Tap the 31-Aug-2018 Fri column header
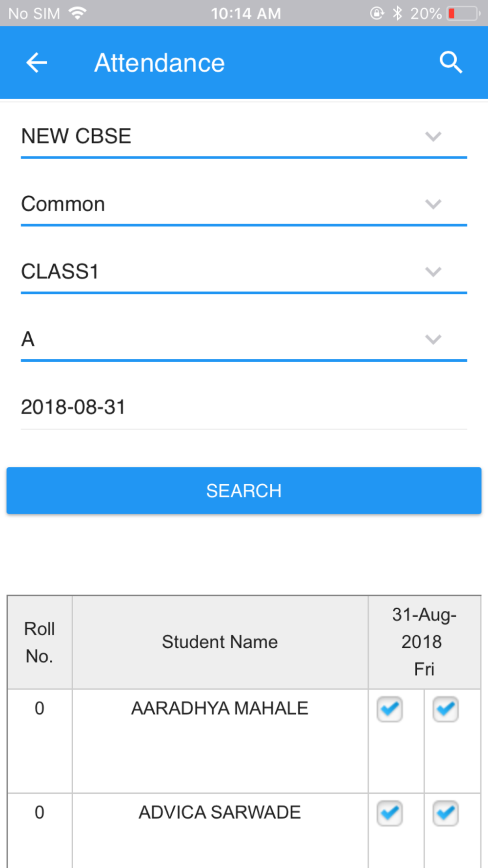 point(424,642)
